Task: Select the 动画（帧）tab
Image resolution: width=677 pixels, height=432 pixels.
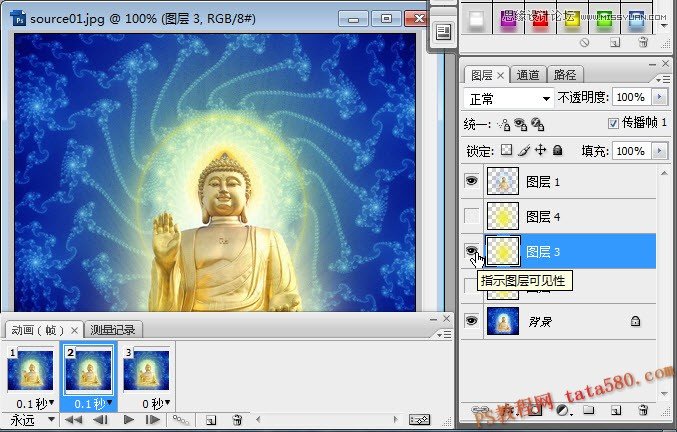Action: (37, 330)
